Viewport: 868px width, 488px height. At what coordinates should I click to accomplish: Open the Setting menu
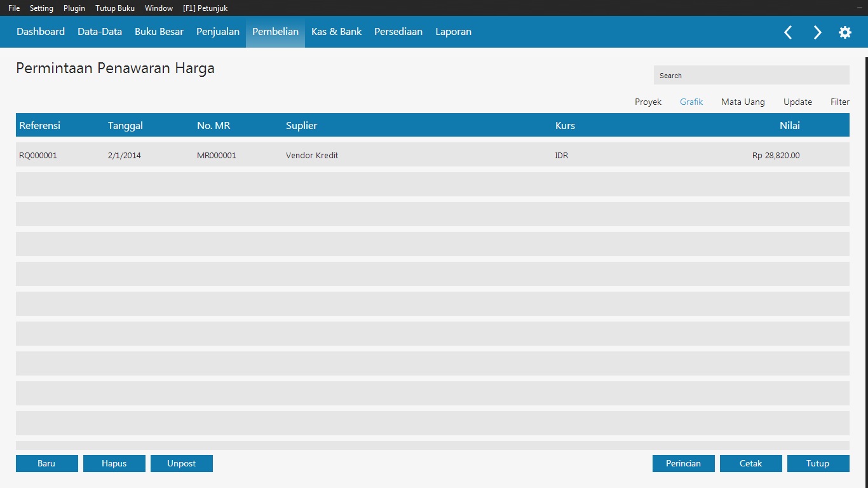pos(41,8)
